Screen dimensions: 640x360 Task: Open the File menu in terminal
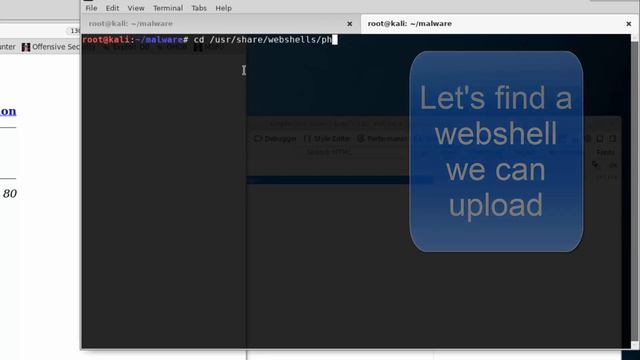pyautogui.click(x=91, y=8)
